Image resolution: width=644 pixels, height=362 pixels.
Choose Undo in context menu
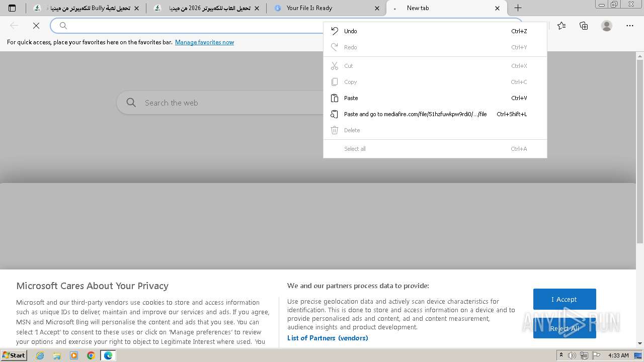(435, 31)
